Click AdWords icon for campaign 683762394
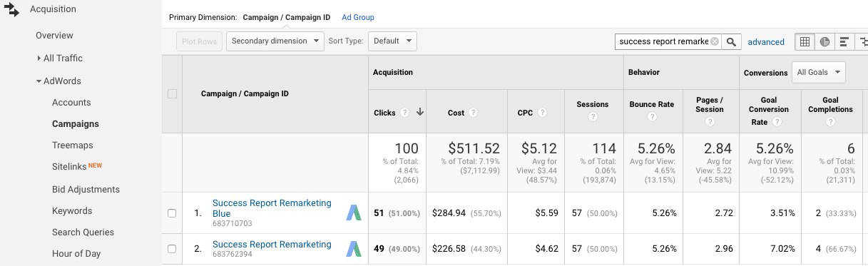868x266 pixels. click(x=354, y=249)
